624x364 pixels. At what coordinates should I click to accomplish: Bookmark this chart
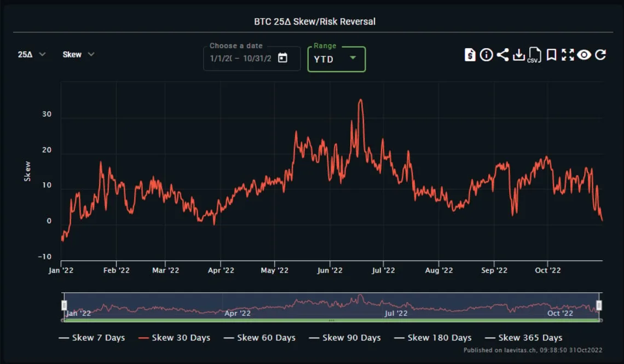tap(551, 55)
